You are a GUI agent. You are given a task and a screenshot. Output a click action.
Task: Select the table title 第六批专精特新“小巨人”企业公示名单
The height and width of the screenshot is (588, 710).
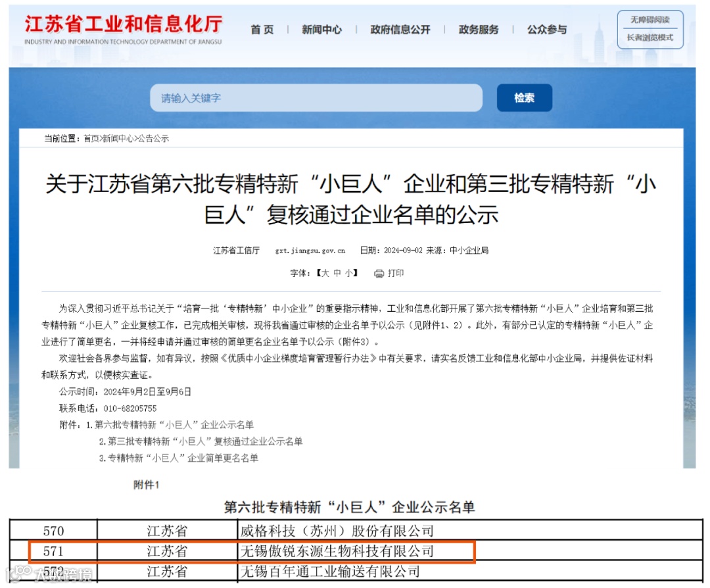[x=350, y=507]
